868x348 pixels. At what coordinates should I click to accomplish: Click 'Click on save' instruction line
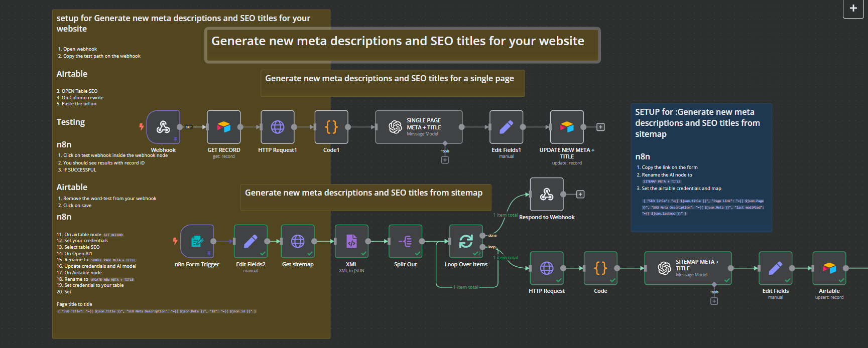click(77, 206)
